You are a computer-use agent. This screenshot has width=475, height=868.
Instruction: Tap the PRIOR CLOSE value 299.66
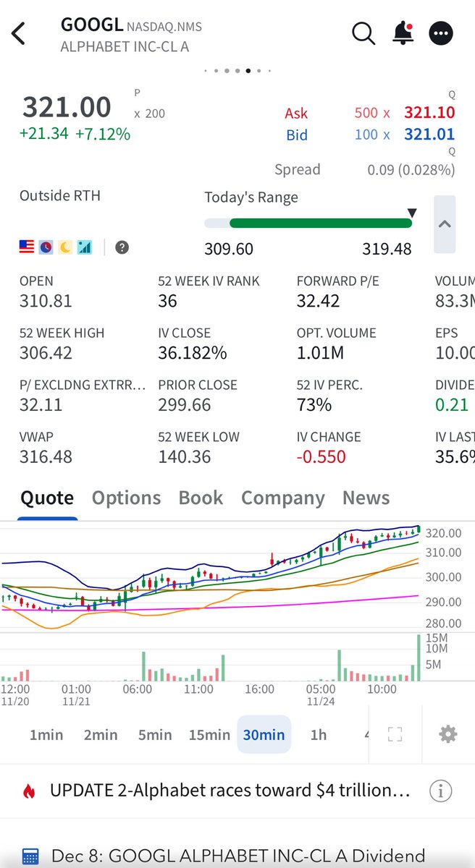point(185,405)
